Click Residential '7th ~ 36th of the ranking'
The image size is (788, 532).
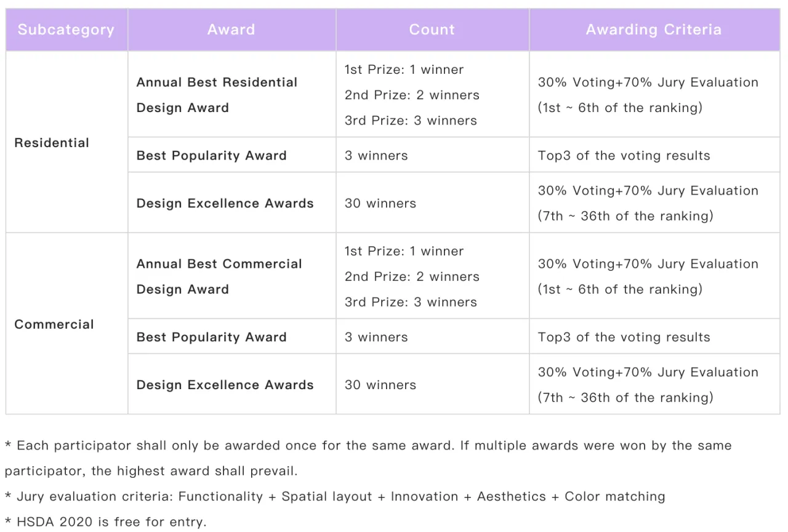tap(625, 216)
